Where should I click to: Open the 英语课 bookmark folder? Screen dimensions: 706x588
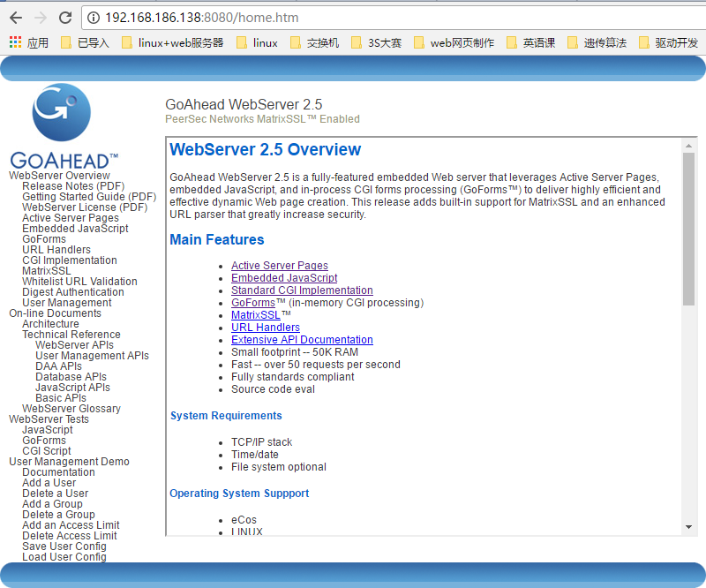(529, 42)
